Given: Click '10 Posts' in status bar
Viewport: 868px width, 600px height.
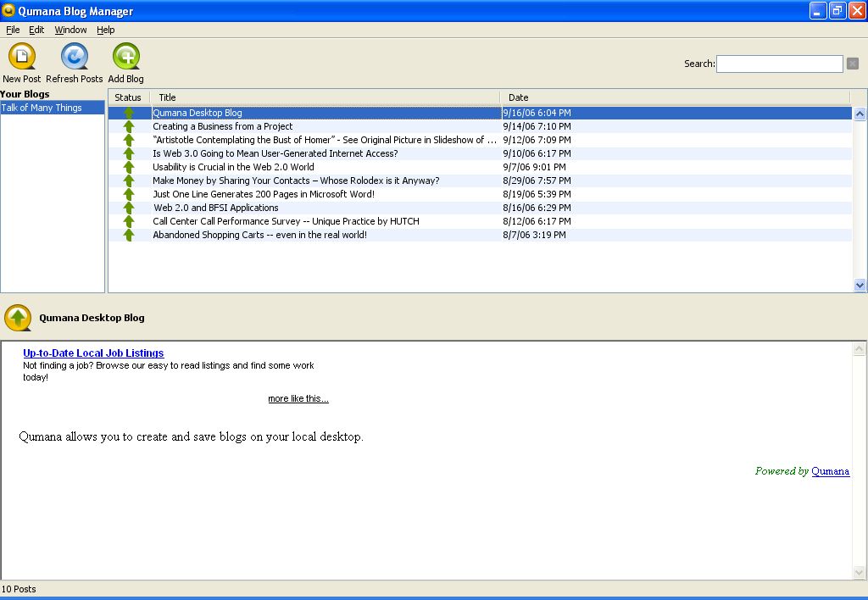Looking at the screenshot, I should [19, 589].
